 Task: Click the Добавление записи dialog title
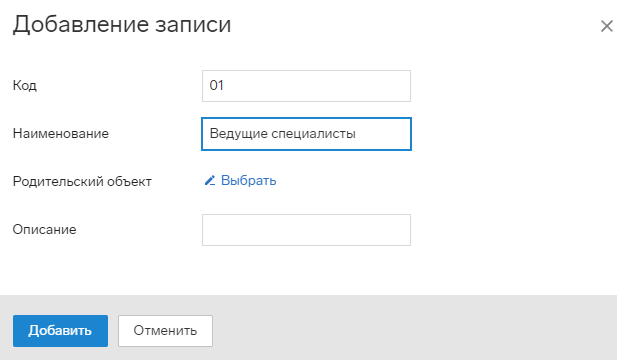point(122,24)
